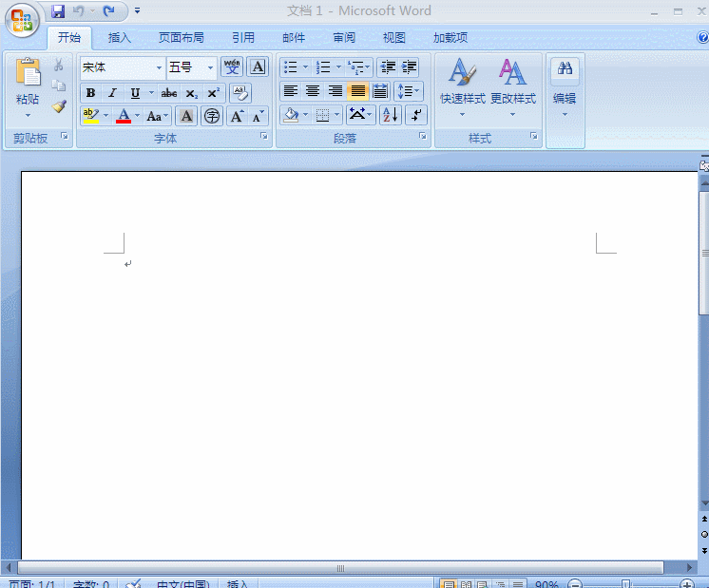Apply red font color

tap(124, 116)
